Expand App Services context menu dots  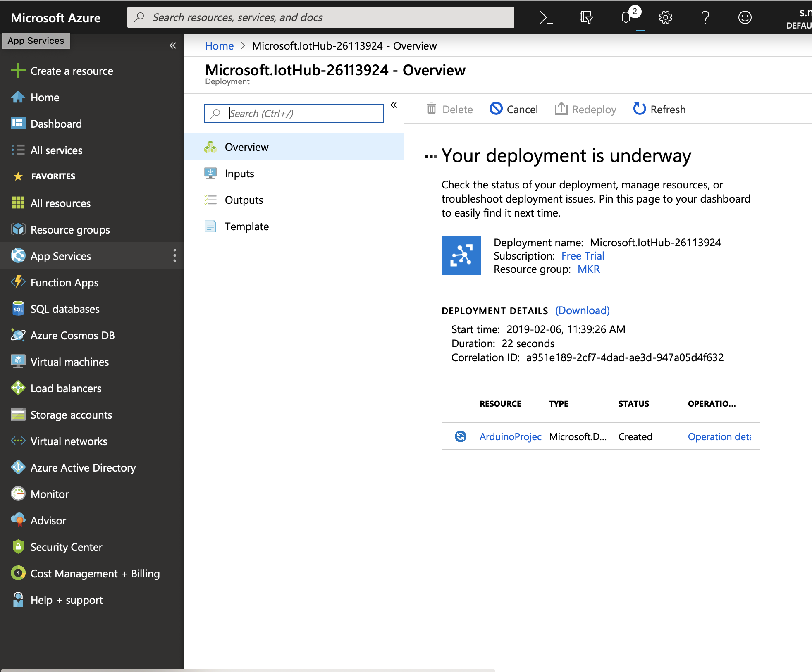pyautogui.click(x=175, y=256)
